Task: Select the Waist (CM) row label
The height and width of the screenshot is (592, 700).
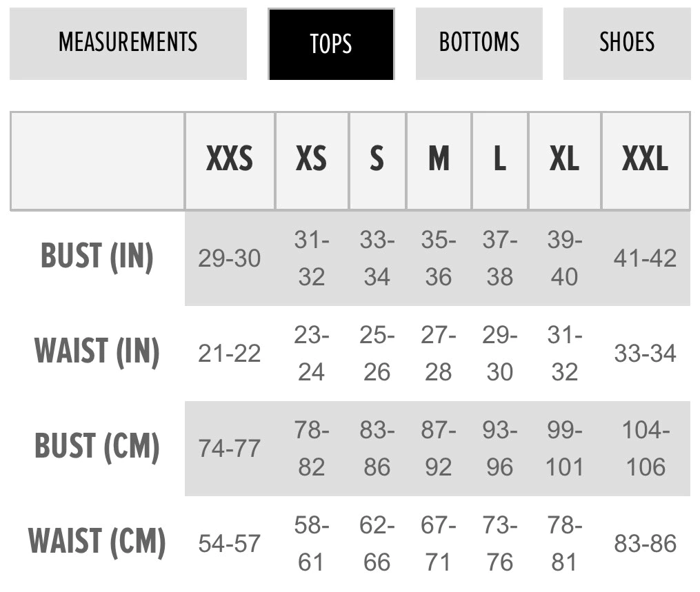Action: click(x=97, y=542)
